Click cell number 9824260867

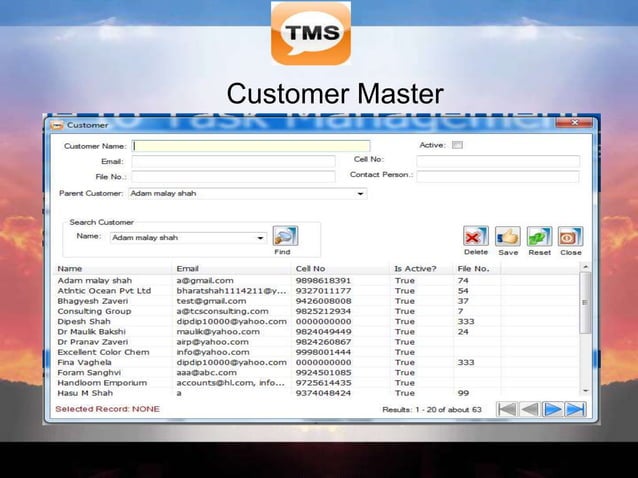(323, 342)
